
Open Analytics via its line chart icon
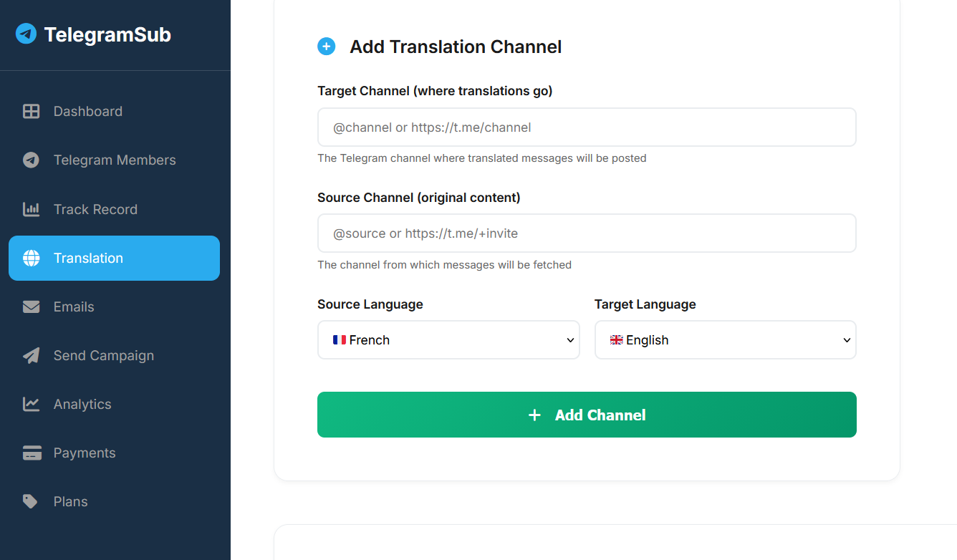(31, 404)
